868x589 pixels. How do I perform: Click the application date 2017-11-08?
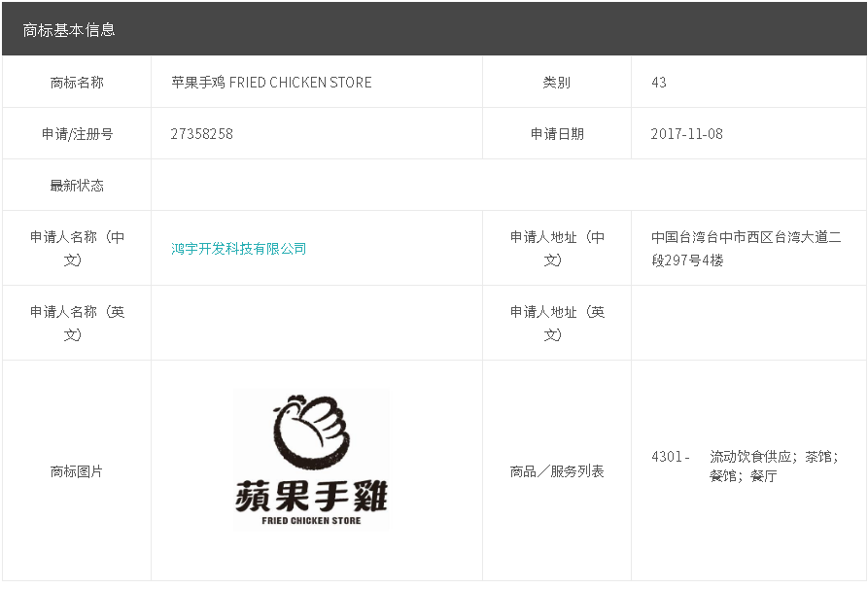tap(686, 134)
